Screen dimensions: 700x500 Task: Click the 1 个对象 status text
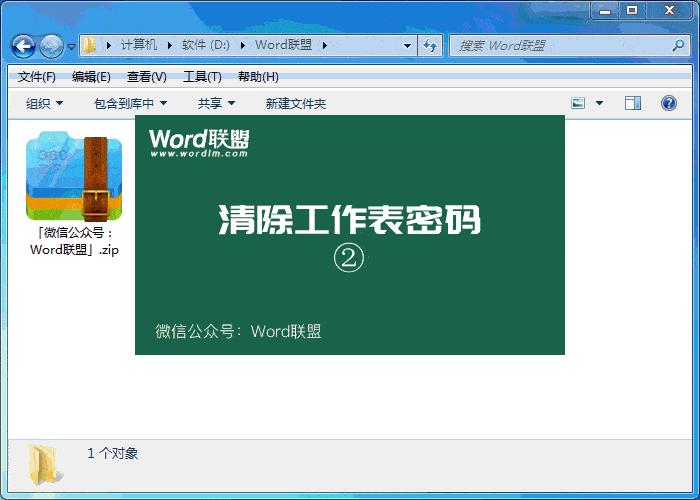tap(112, 454)
